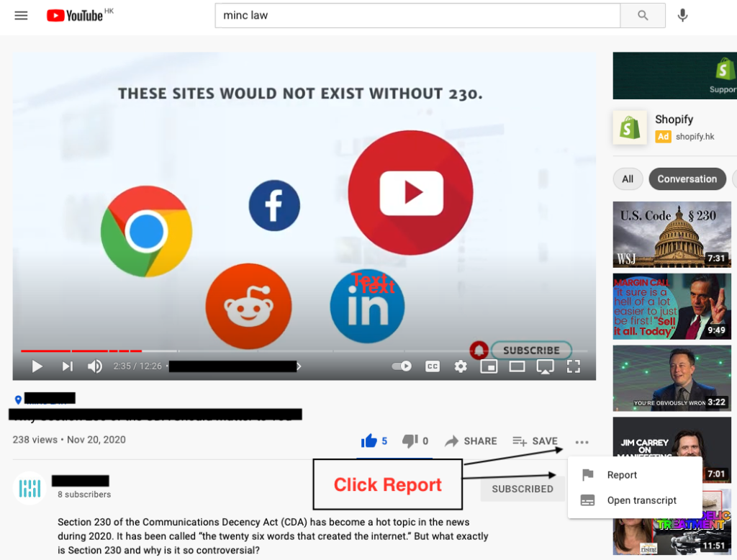This screenshot has width=737, height=560.
Task: Choose Open transcript from the menu
Action: click(x=635, y=500)
